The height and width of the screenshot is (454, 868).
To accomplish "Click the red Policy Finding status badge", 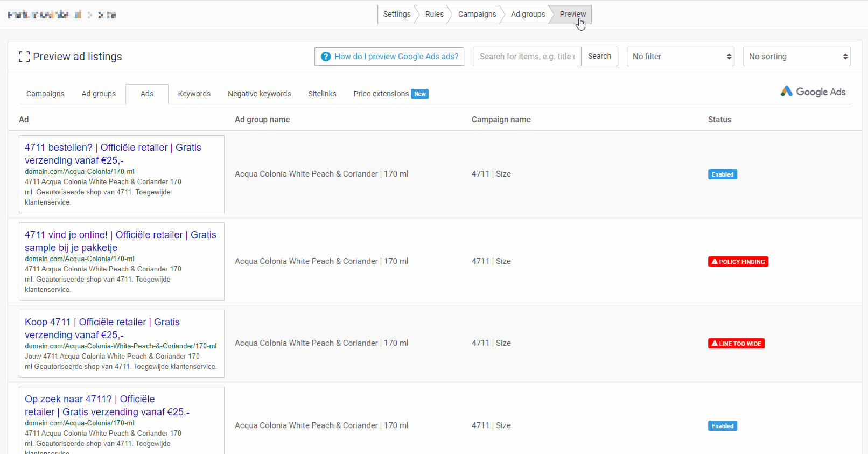I will [738, 262].
